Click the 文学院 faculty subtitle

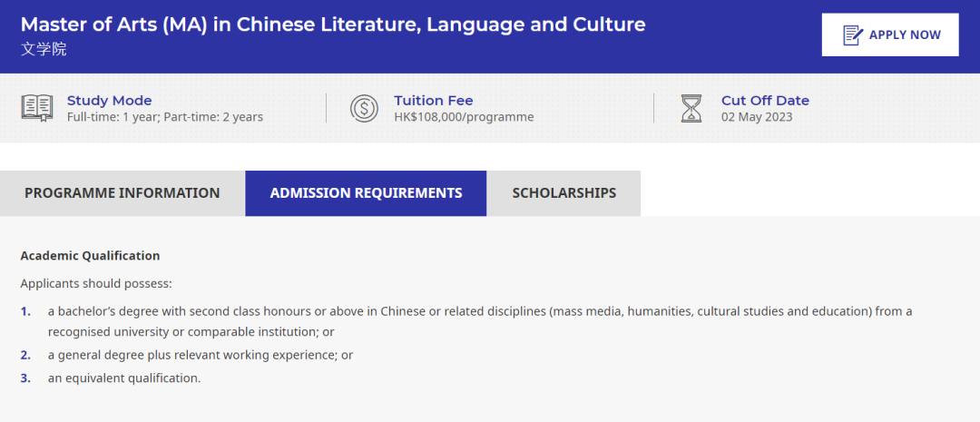click(x=44, y=49)
